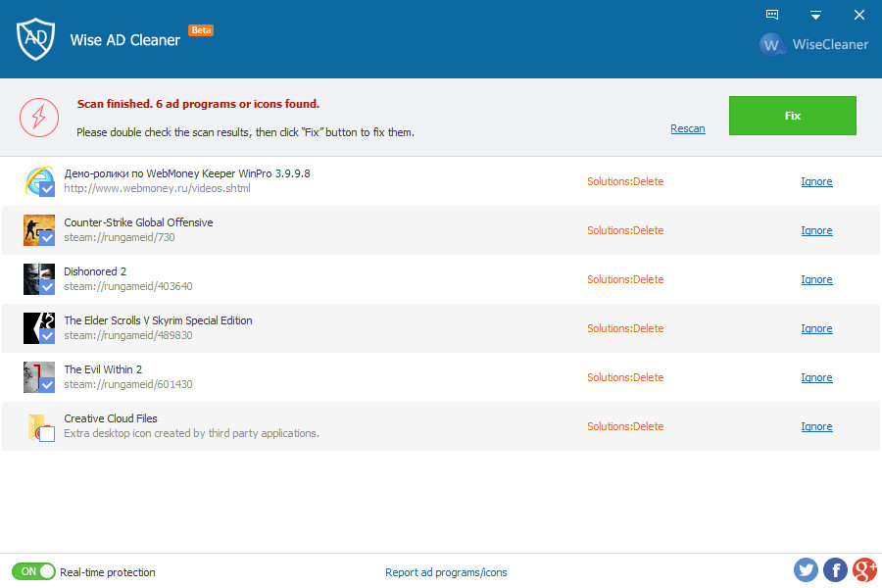Select the Creative Cloud Files title text
This screenshot has width=882, height=588.
[x=110, y=418]
